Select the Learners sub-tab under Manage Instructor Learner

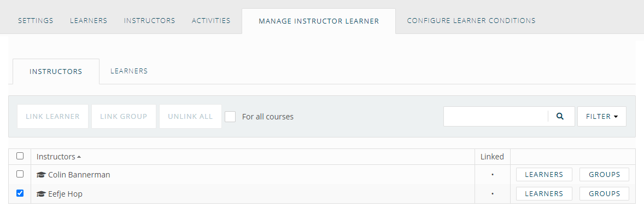(129, 71)
